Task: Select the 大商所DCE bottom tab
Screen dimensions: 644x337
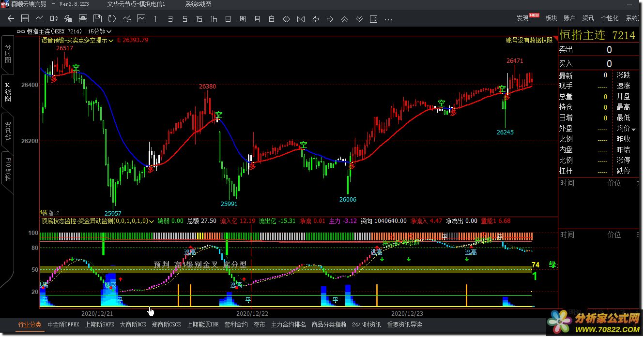Action: click(x=133, y=324)
